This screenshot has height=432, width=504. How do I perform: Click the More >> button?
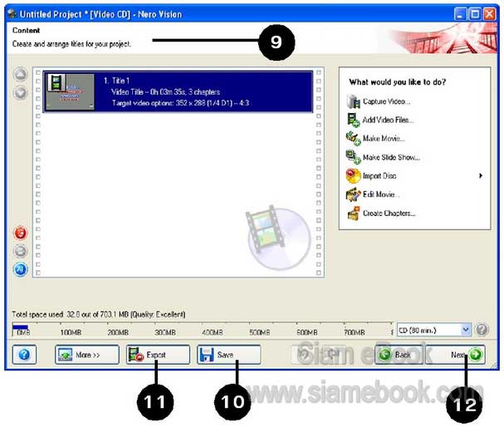(x=87, y=355)
